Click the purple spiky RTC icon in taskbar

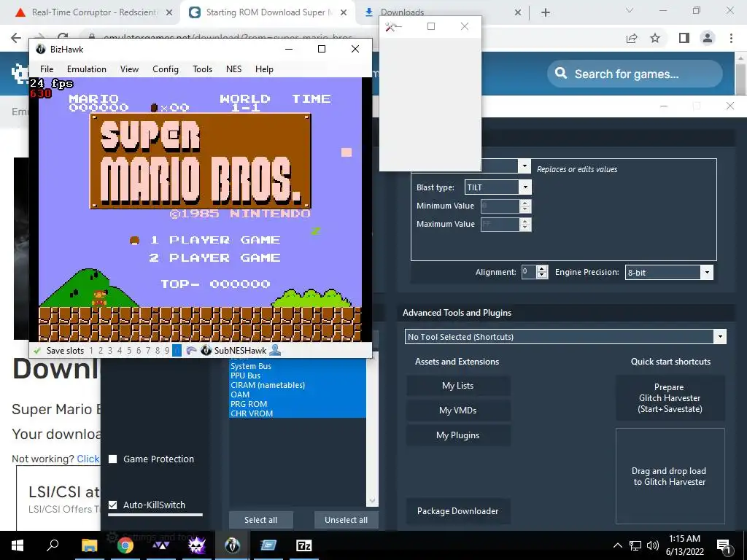[x=197, y=545]
